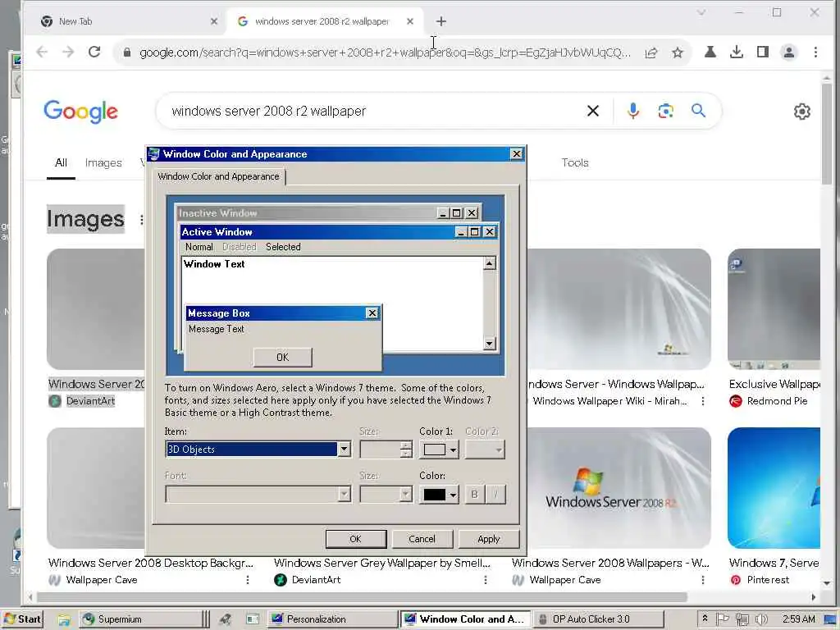Open Google quick settings gear

click(x=802, y=112)
